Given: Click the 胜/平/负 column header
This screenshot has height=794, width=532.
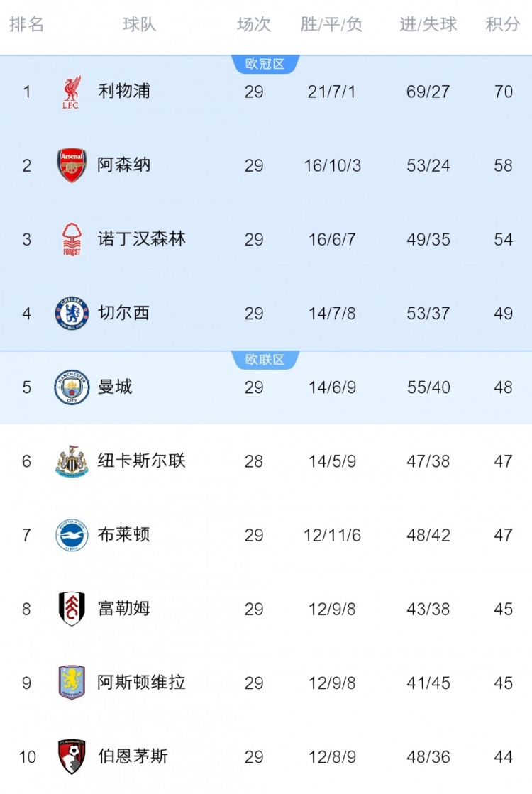Looking at the screenshot, I should (x=331, y=25).
